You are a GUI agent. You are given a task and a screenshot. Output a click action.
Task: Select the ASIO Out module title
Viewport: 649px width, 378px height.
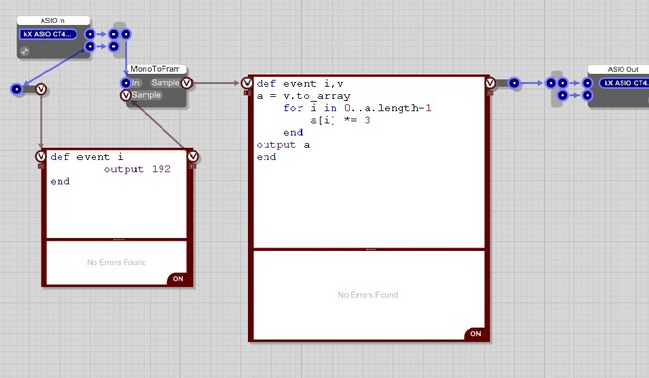623,69
